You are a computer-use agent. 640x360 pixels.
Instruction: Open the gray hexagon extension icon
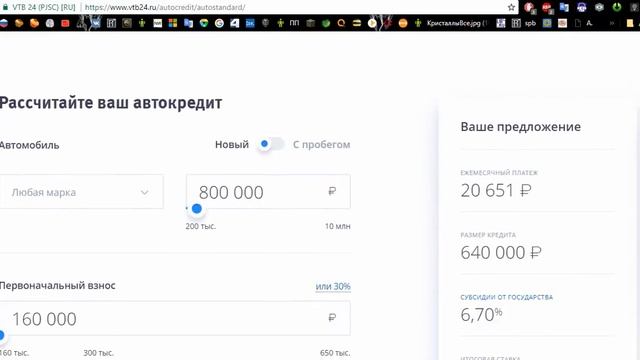[x=599, y=7]
